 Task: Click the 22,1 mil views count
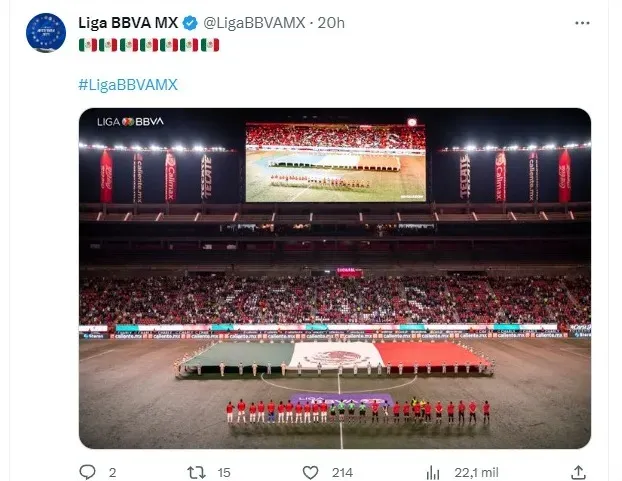click(x=476, y=472)
